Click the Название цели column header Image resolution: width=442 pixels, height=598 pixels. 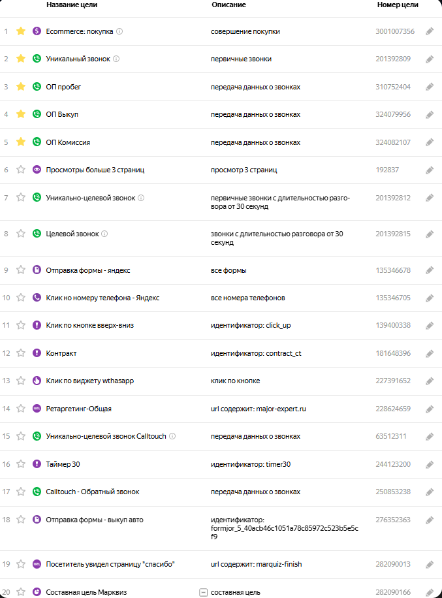(x=72, y=5)
